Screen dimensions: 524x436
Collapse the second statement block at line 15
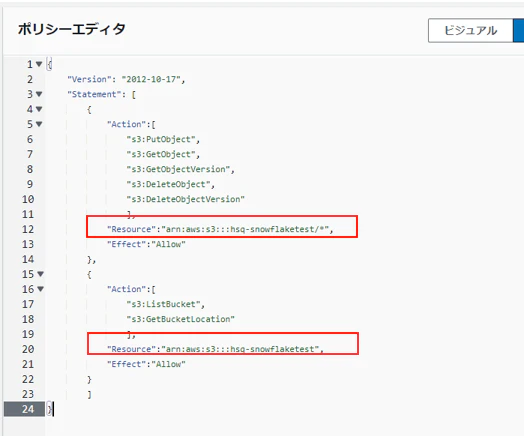click(x=40, y=274)
